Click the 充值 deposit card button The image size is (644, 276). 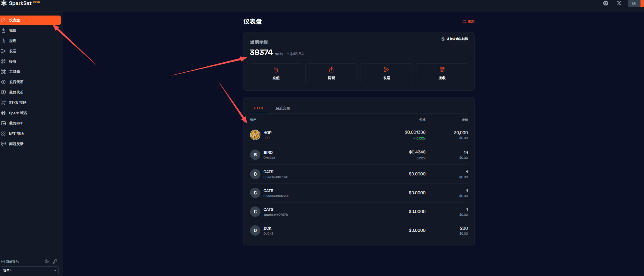276,74
